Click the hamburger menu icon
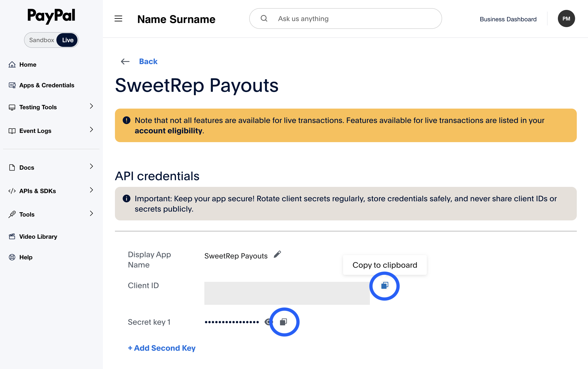588x369 pixels. (x=118, y=19)
